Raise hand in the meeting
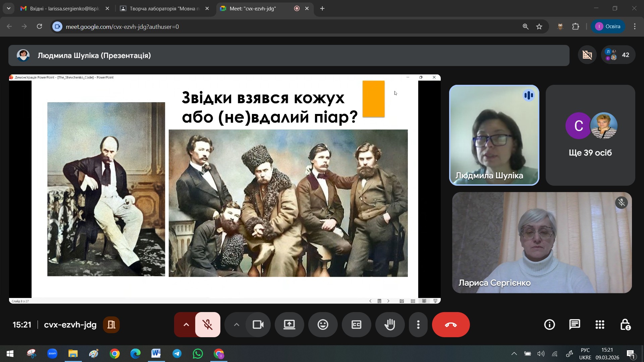644x362 pixels. 390,324
